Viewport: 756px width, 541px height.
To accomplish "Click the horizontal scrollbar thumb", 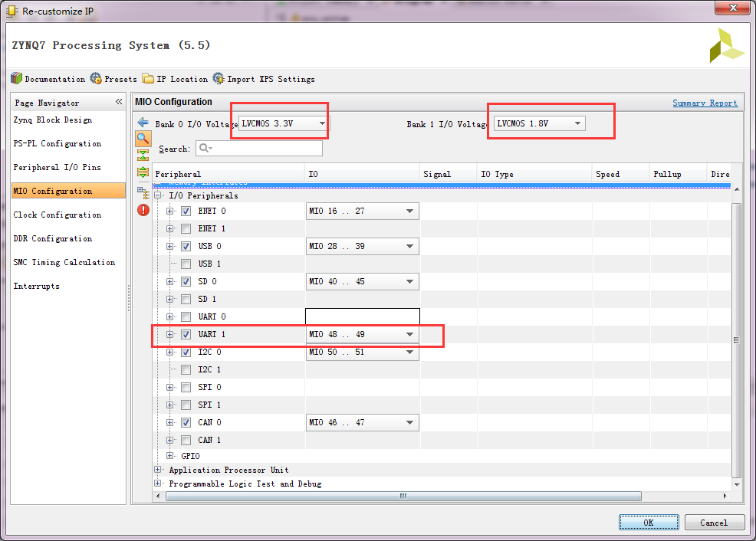I will click(x=403, y=496).
